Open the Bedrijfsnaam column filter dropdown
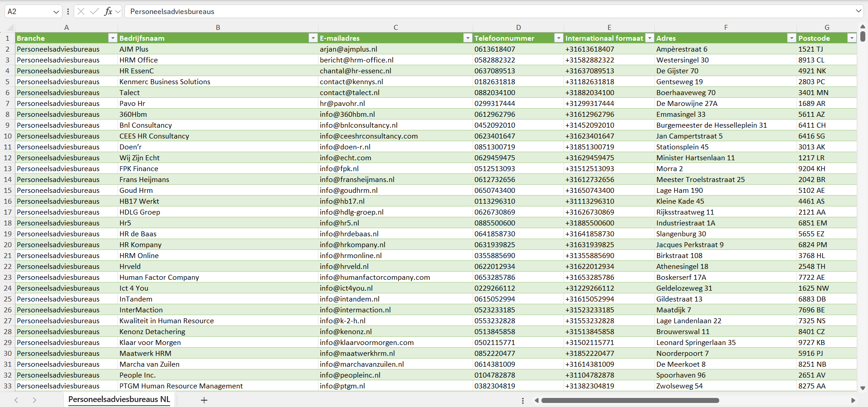 pos(313,38)
